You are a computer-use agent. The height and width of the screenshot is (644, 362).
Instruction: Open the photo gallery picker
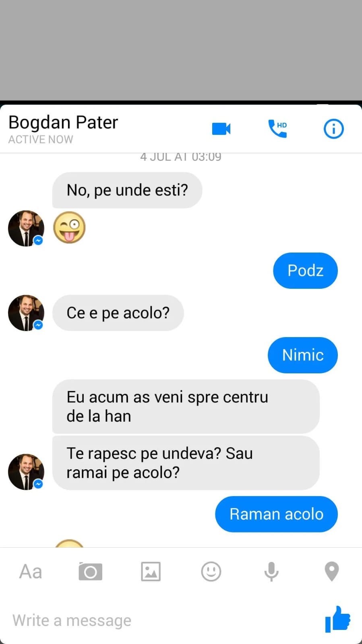(151, 572)
